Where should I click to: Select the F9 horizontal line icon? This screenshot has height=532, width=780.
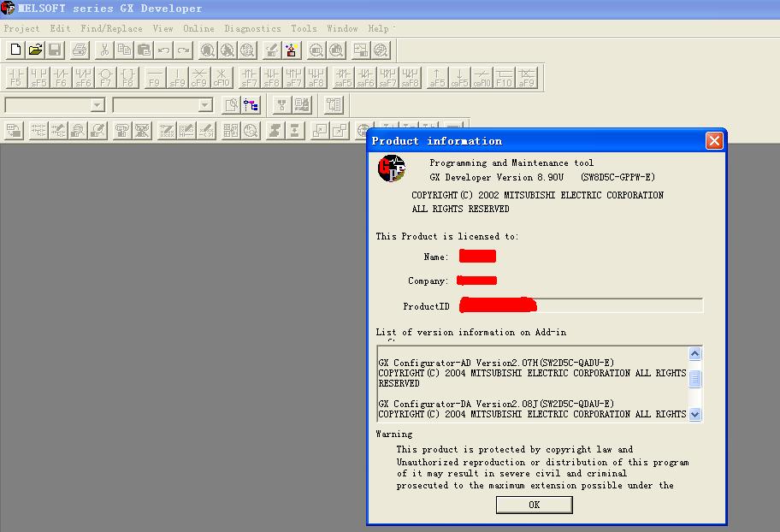[154, 78]
